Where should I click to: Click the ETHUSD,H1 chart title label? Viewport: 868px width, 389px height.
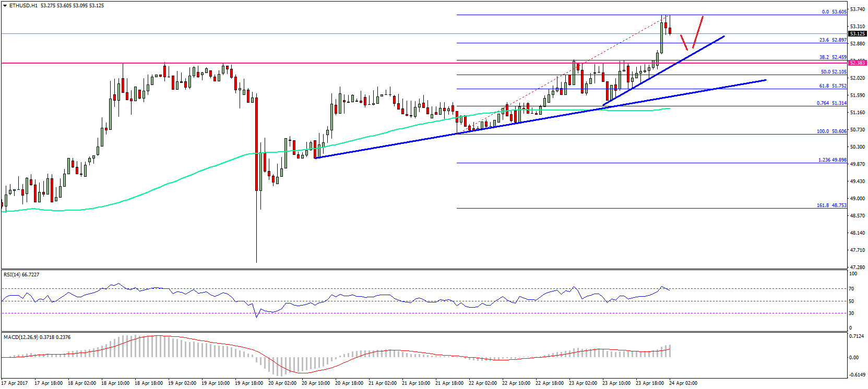pyautogui.click(x=23, y=6)
